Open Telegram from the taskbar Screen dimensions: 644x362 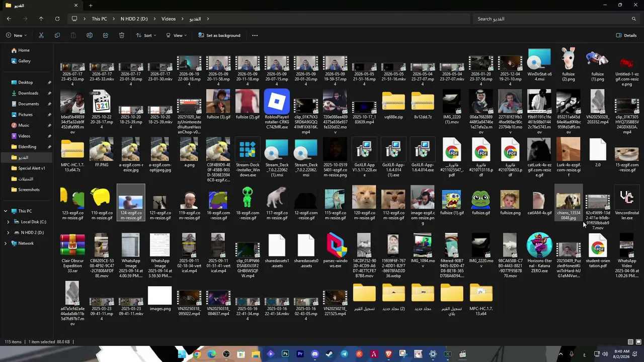pyautogui.click(x=344, y=354)
